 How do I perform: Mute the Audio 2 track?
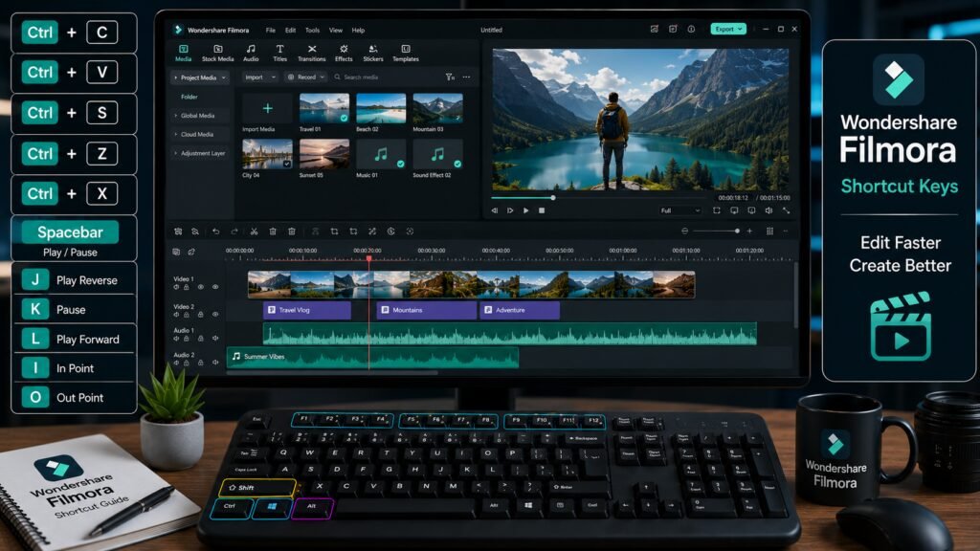coord(215,363)
